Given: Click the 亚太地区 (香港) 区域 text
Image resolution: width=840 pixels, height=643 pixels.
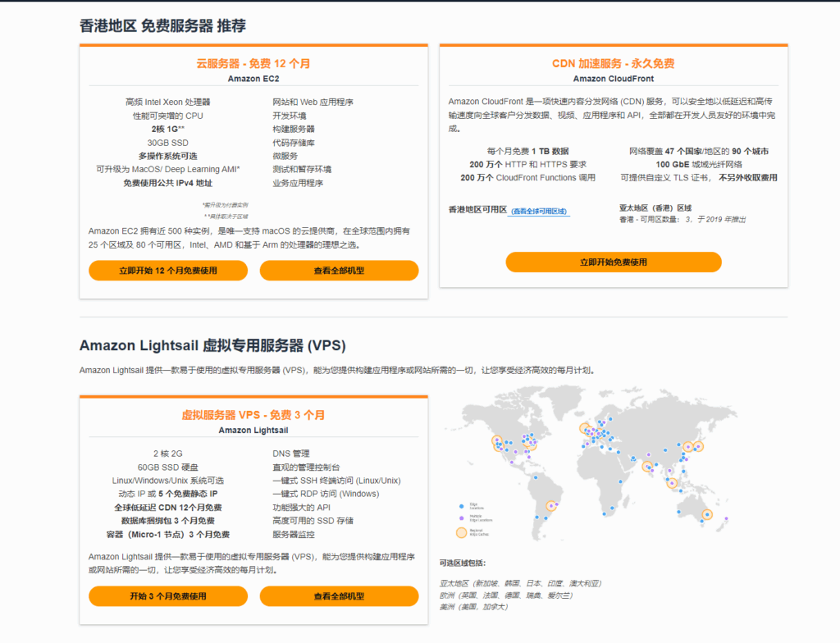Looking at the screenshot, I should (x=655, y=207).
